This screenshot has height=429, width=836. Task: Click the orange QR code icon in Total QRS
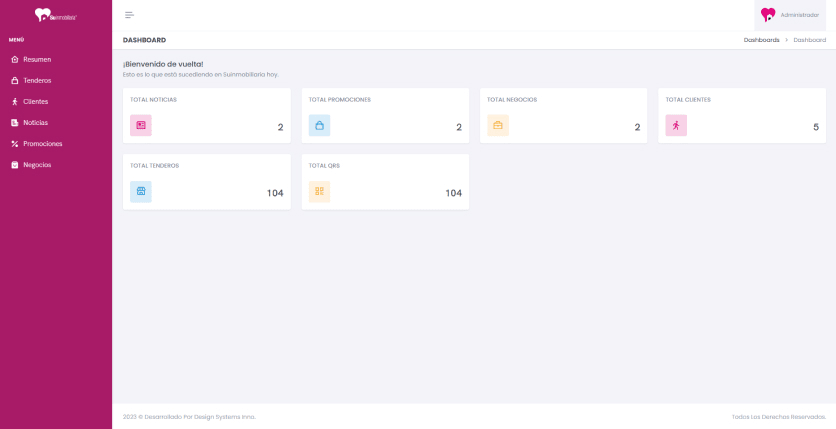(319, 191)
